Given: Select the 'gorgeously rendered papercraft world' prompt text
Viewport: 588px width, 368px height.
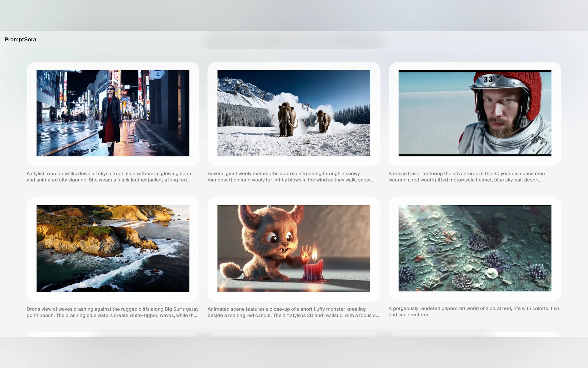Looking at the screenshot, I should pos(473,311).
